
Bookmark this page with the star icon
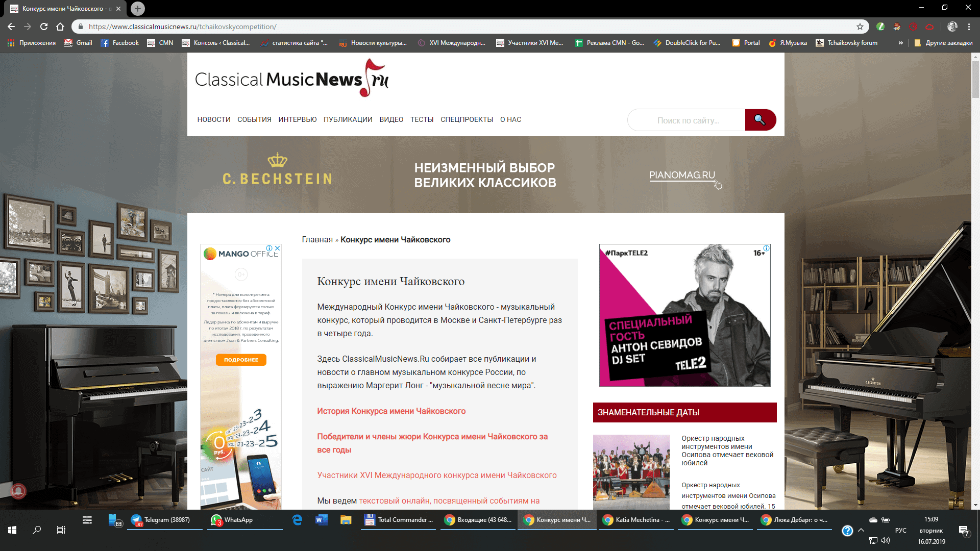(860, 27)
